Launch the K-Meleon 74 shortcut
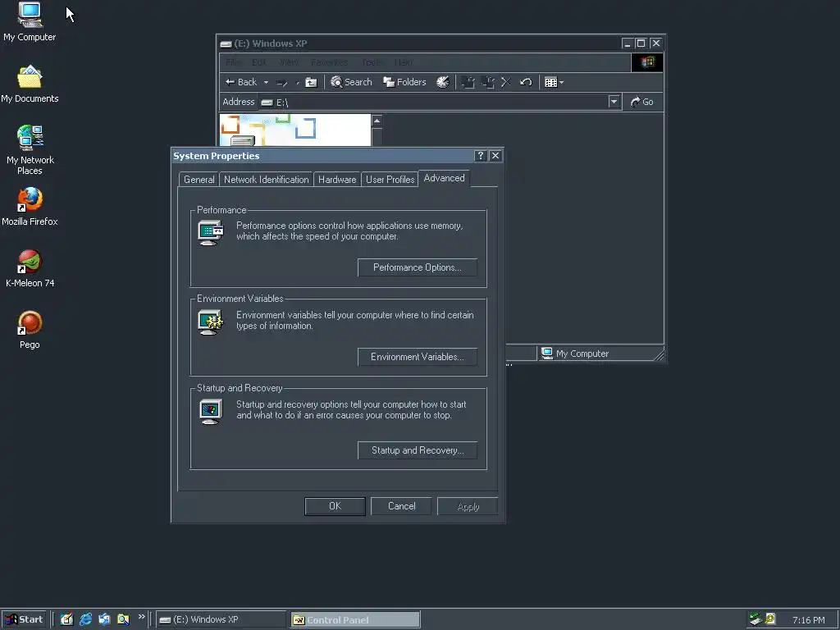This screenshot has height=630, width=840. tap(30, 268)
